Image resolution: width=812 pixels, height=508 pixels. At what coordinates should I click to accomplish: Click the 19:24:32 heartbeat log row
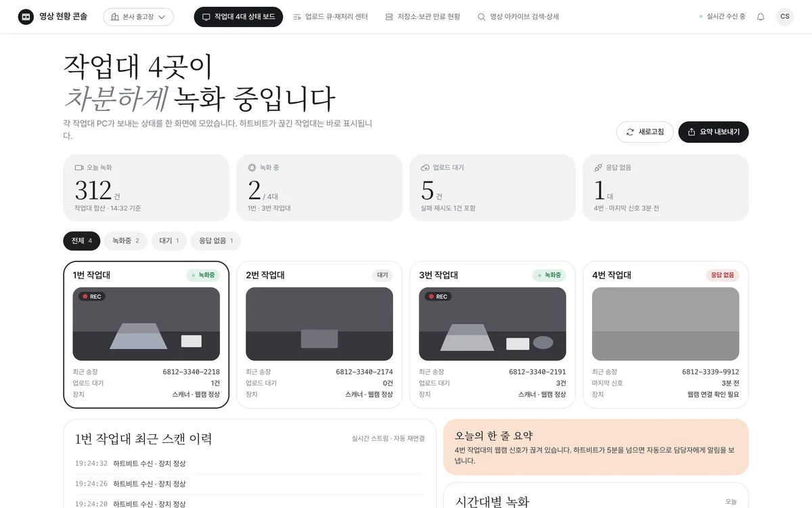[250, 464]
